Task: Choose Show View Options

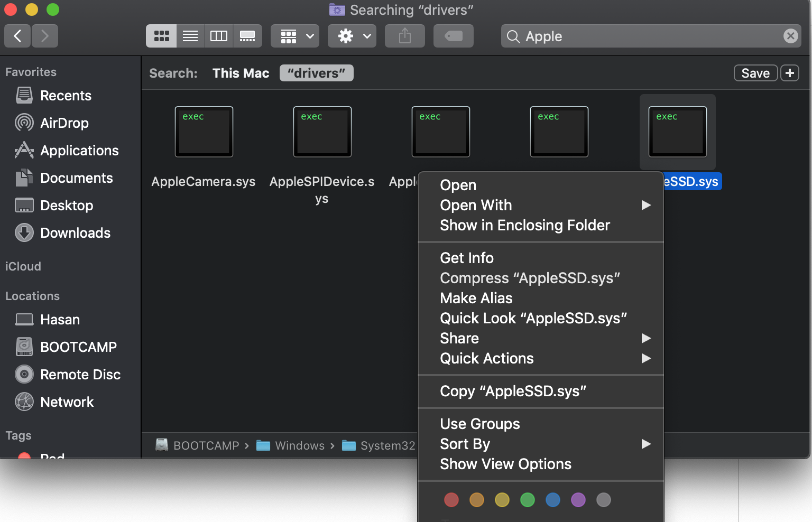Action: tap(540, 464)
